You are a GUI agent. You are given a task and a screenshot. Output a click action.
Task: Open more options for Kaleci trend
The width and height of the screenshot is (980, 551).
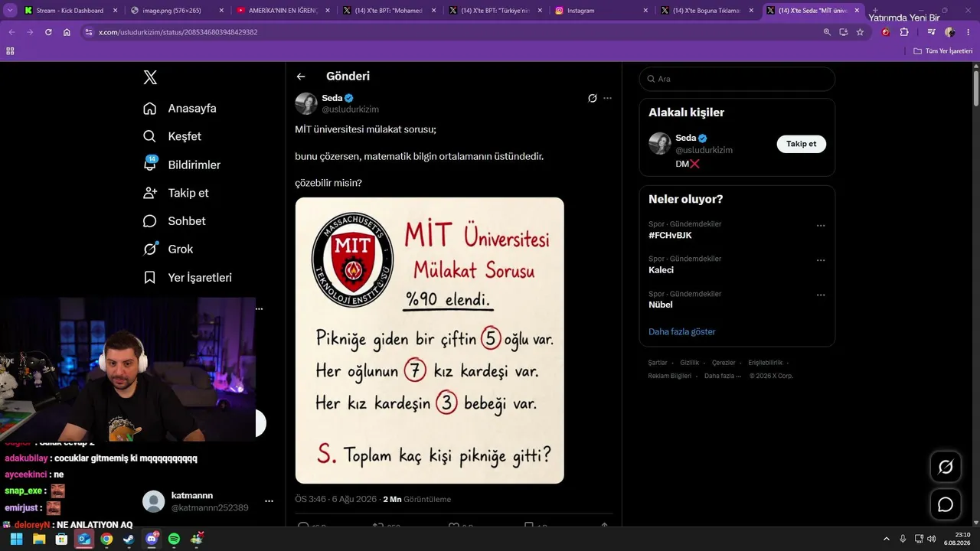(821, 260)
